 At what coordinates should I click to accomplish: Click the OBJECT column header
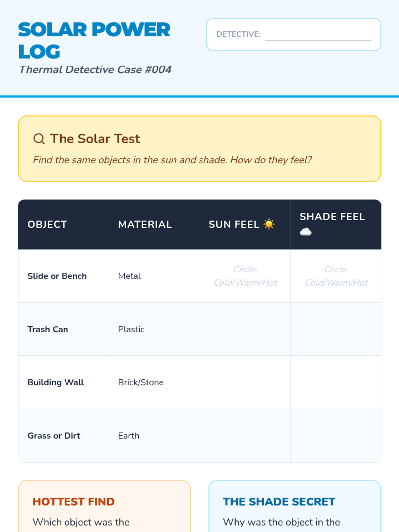pyautogui.click(x=47, y=224)
